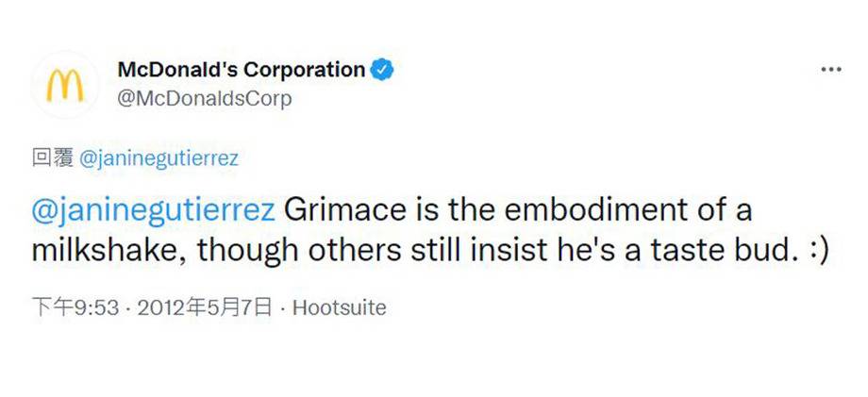This screenshot has width=868, height=397.
Task: Open the McDonald's Corporation display name
Action: click(x=241, y=70)
